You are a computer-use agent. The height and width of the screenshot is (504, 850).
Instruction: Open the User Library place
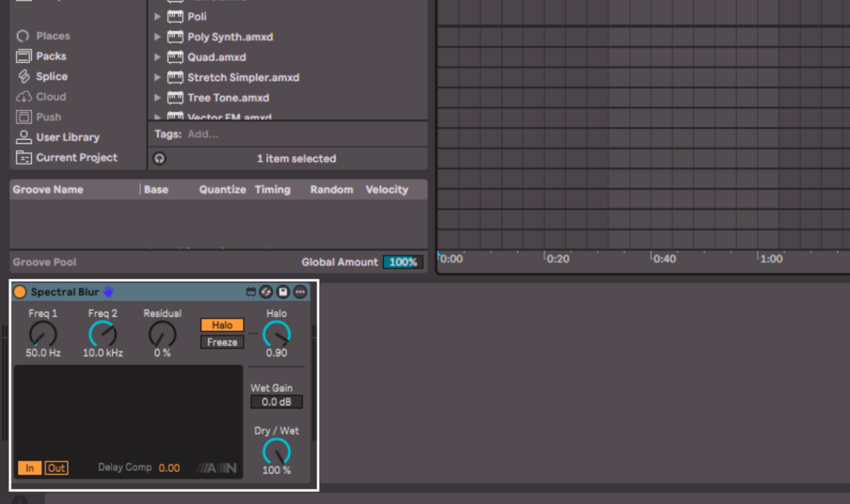click(x=58, y=137)
